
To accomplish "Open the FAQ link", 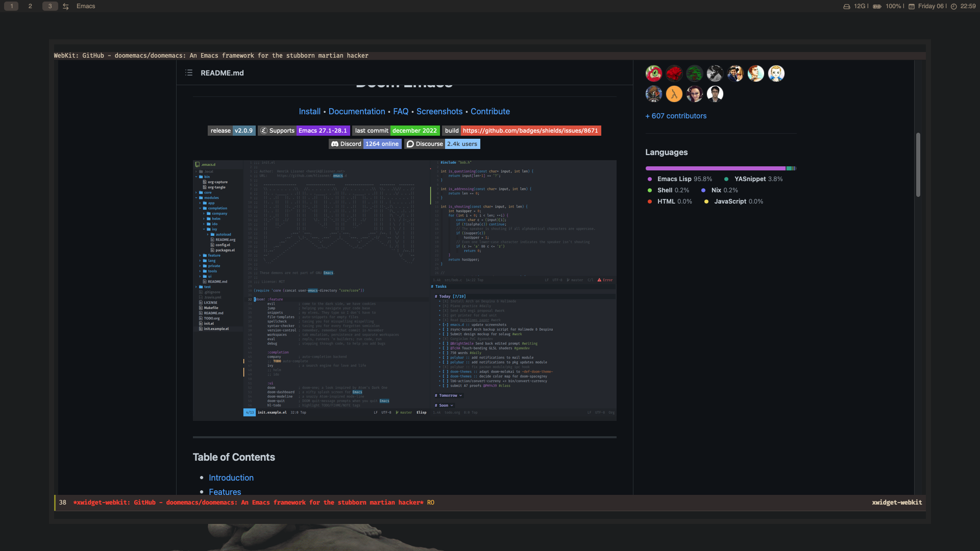I will pyautogui.click(x=401, y=111).
